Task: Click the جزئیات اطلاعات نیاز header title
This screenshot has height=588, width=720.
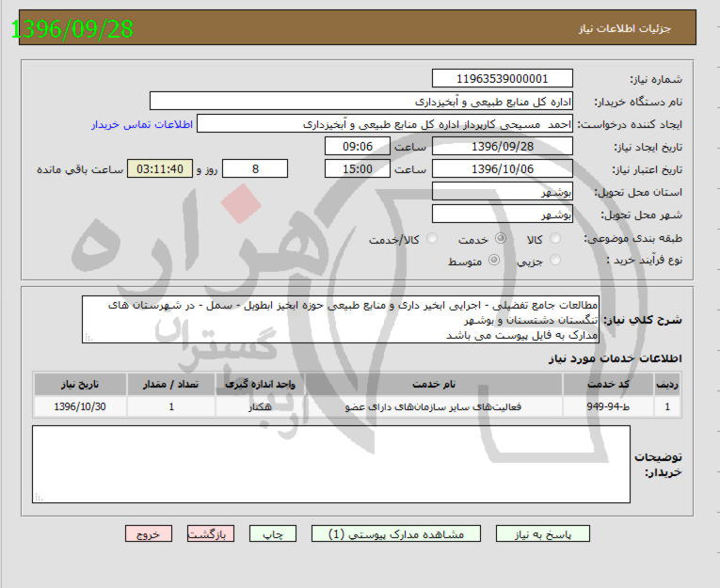Action: pos(625,28)
